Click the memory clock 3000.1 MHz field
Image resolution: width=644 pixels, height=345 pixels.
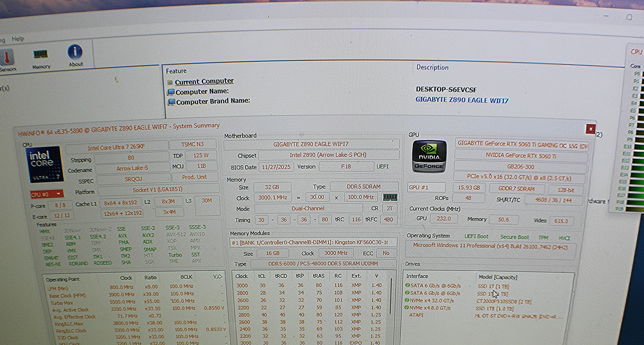pos(273,197)
